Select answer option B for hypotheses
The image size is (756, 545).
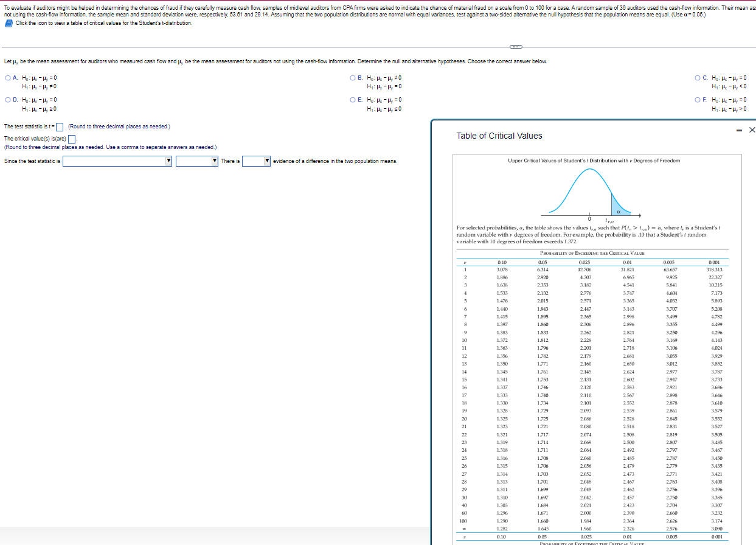point(353,78)
